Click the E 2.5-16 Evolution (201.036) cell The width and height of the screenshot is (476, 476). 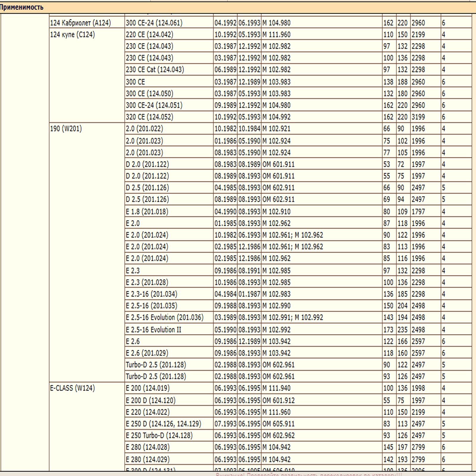(x=169, y=317)
